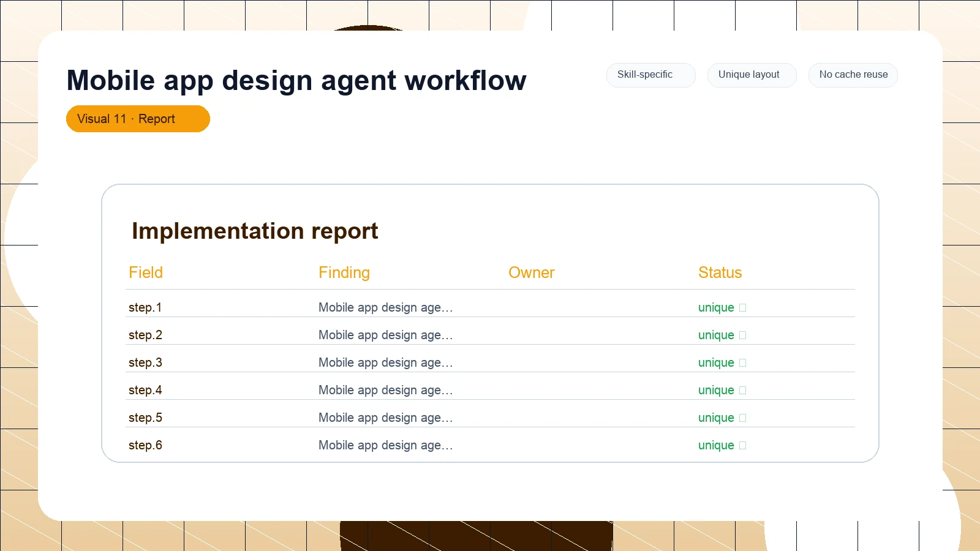Click the unique status in step.4 row
The width and height of the screenshot is (980, 551).
pos(716,390)
